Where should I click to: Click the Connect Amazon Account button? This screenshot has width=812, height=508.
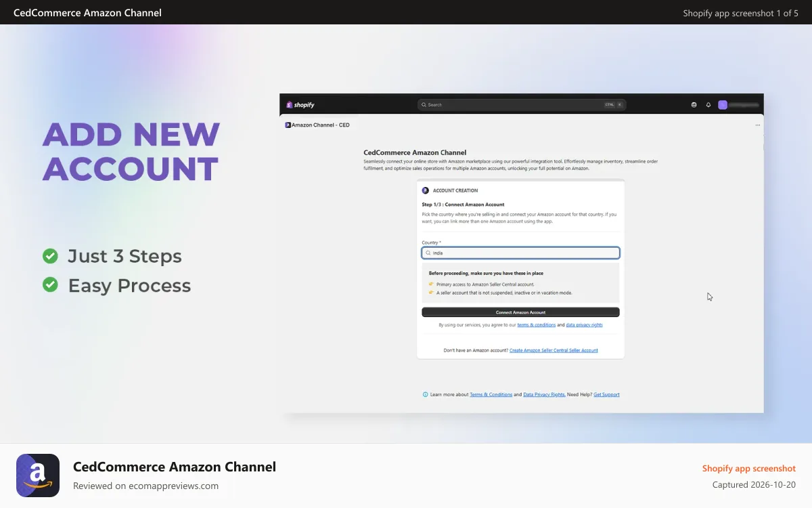coord(520,312)
